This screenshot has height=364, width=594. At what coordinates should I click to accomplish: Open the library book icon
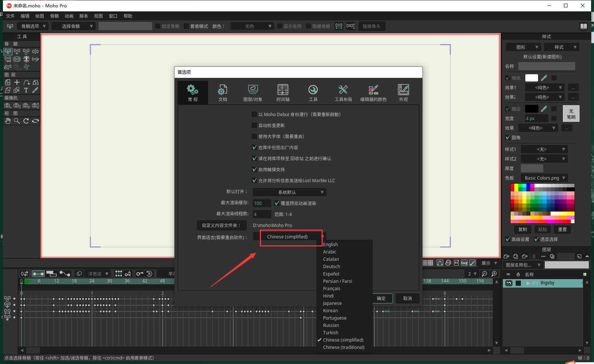tap(584, 26)
